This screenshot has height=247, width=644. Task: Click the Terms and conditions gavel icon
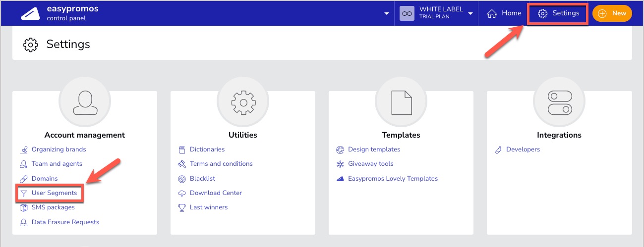(x=181, y=164)
